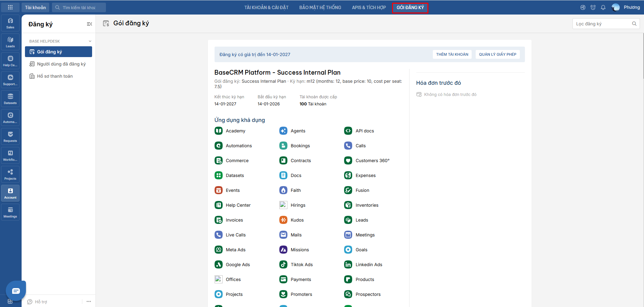
Task: Click the Agents app icon
Action: tap(283, 131)
